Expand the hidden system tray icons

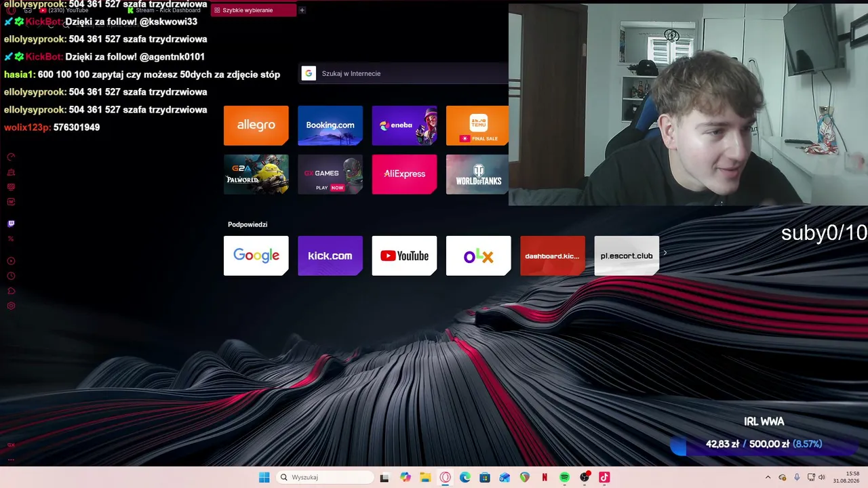click(768, 477)
